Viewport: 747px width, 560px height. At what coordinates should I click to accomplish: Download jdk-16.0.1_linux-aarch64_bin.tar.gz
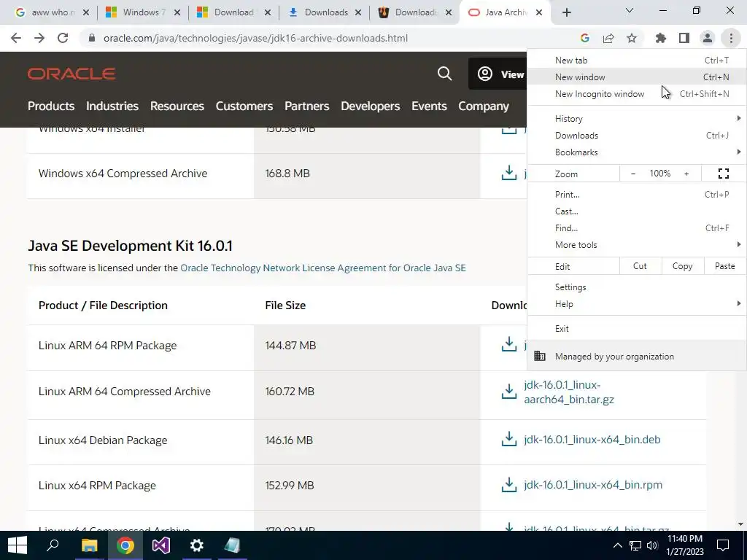(x=569, y=392)
